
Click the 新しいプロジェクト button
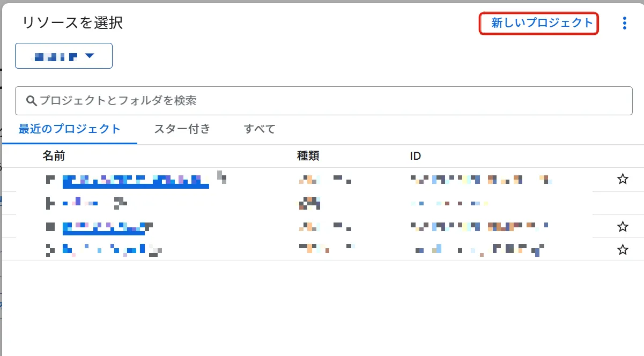click(x=538, y=23)
